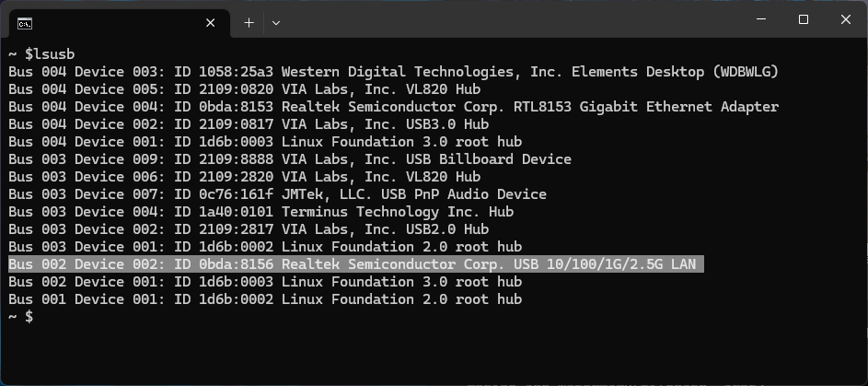This screenshot has width=868, height=386.
Task: Maximize the terminal window
Action: (804, 19)
